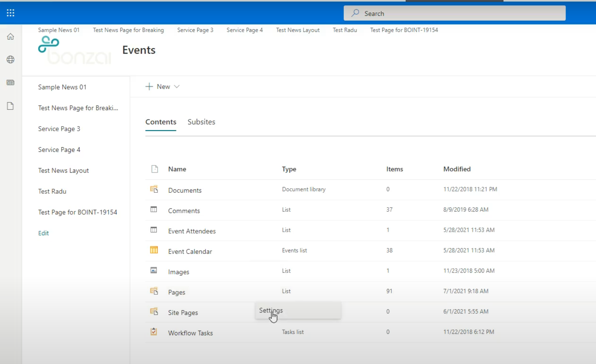The height and width of the screenshot is (364, 596).
Task: Open Test News Page for Breaking top link
Action: pos(128,30)
